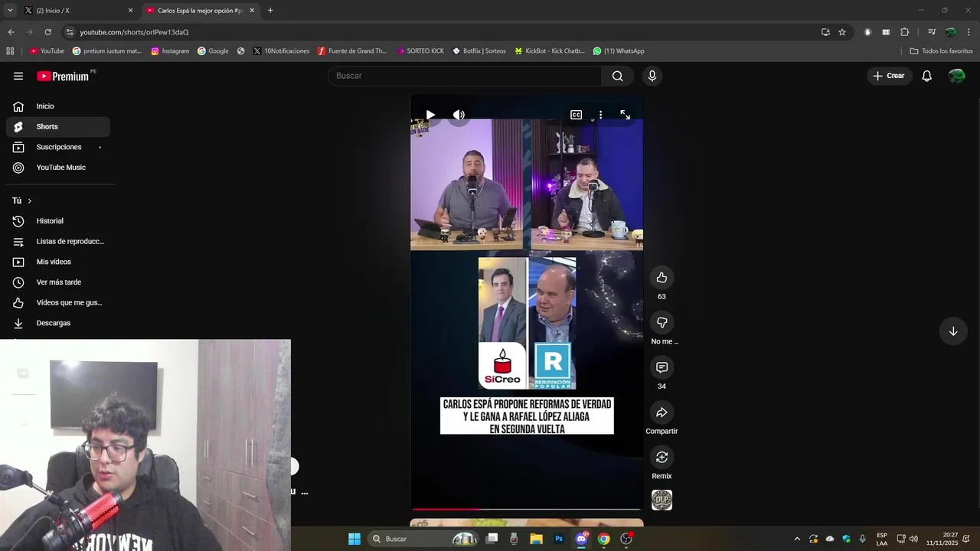Open the comments with 34 replies
980x551 pixels.
coord(661,367)
